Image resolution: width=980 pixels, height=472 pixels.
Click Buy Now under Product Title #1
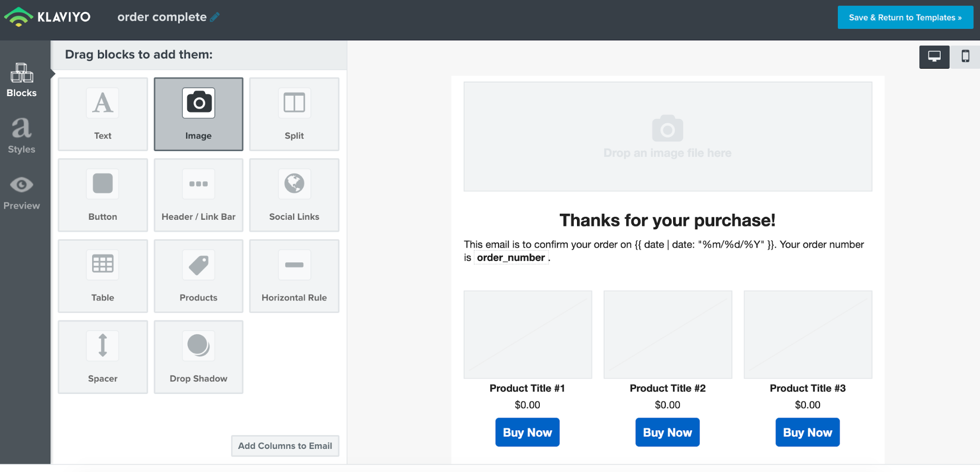pyautogui.click(x=528, y=432)
